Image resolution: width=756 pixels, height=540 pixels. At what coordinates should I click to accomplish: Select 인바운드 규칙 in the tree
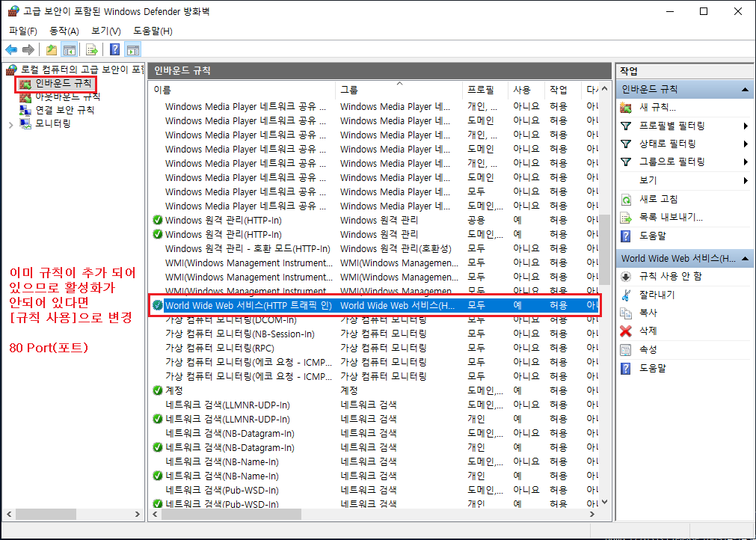63,84
